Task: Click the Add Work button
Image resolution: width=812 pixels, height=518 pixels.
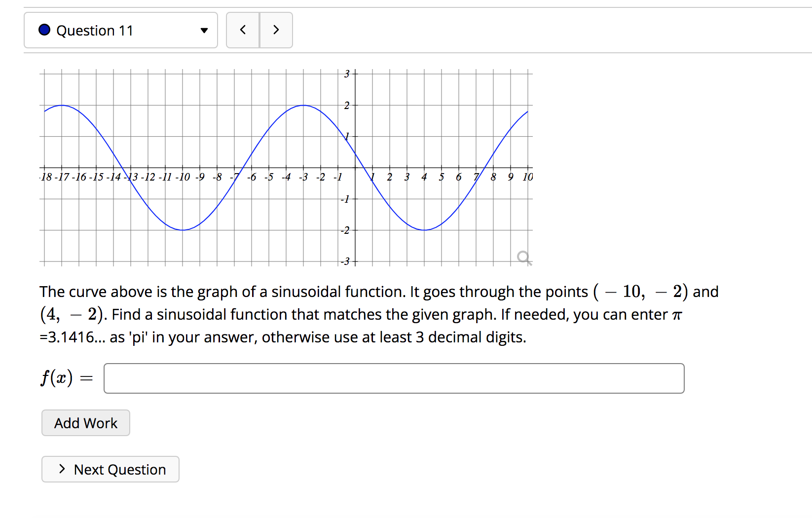Action: click(x=85, y=423)
